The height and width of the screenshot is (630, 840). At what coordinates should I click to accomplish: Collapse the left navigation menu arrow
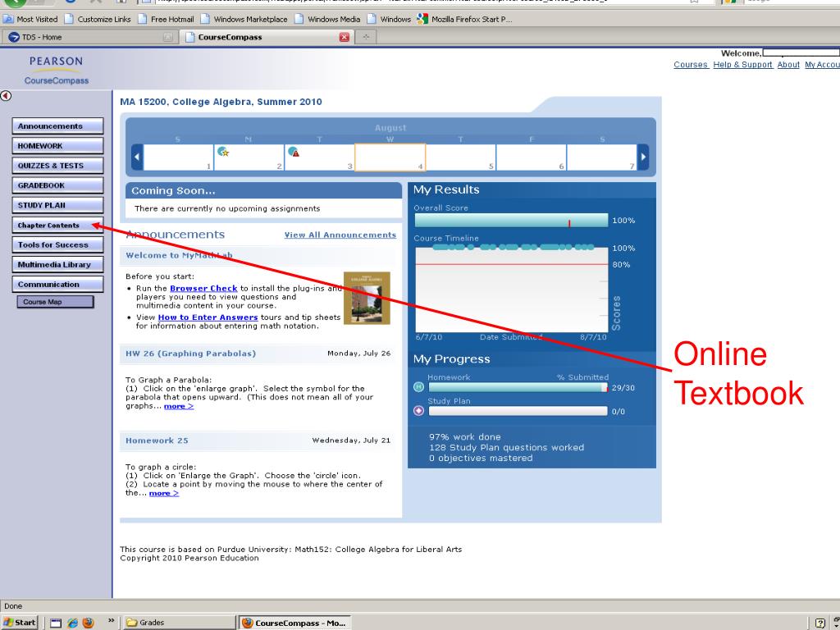tap(6, 96)
